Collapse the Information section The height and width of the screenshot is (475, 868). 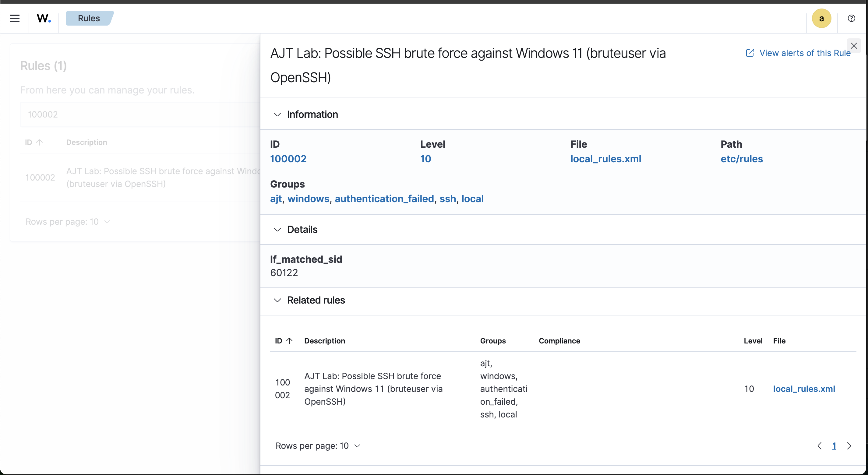point(277,114)
